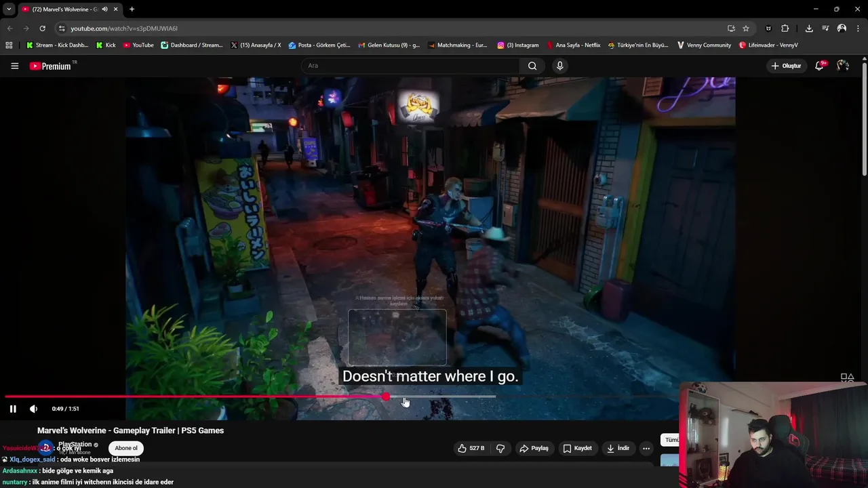The width and height of the screenshot is (868, 488).
Task: Open 'Gelen Kutusu (9)' Gmail bookmark
Action: pos(388,45)
